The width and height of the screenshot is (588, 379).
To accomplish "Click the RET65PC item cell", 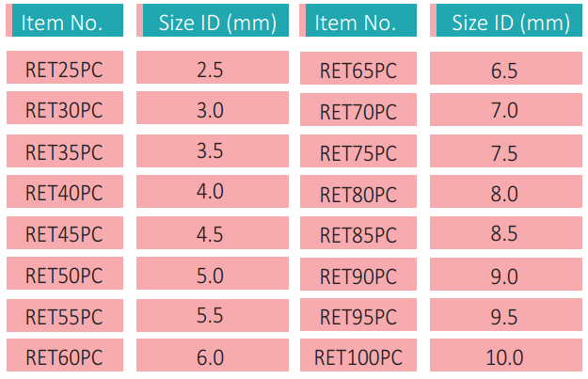I will pos(358,69).
